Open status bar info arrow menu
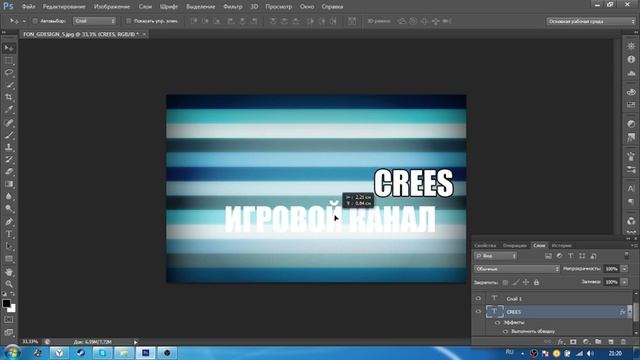Screen dimensions: 640x360 point(136,342)
